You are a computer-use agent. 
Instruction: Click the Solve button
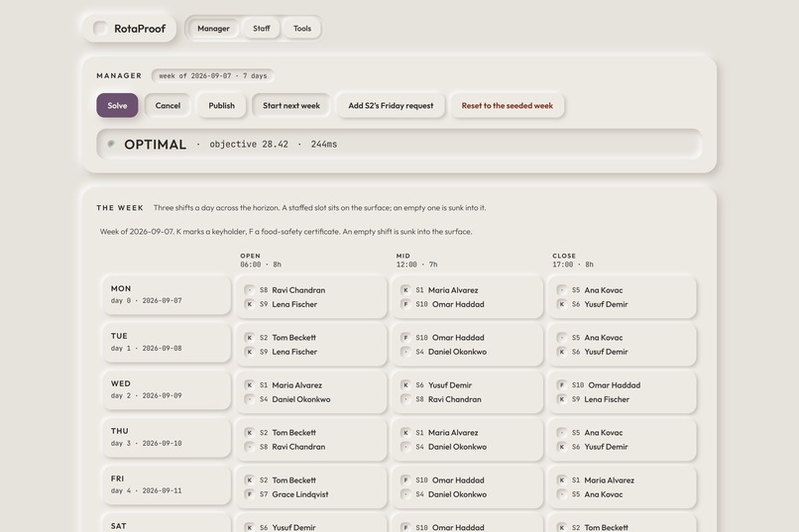point(117,105)
